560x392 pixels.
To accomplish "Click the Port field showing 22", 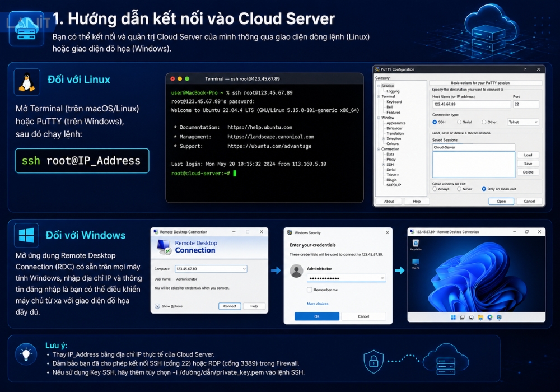I will pyautogui.click(x=526, y=104).
